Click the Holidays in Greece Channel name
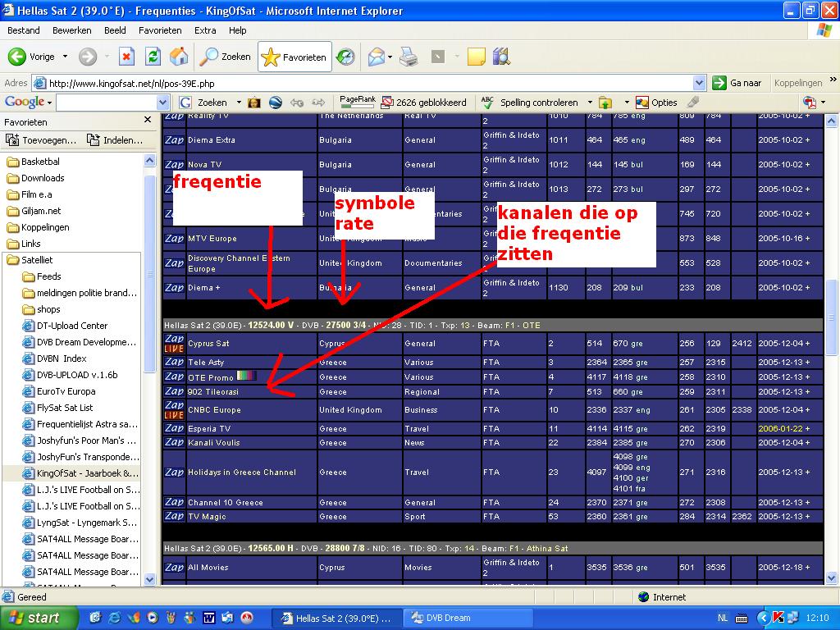This screenshot has width=840, height=630. click(242, 472)
